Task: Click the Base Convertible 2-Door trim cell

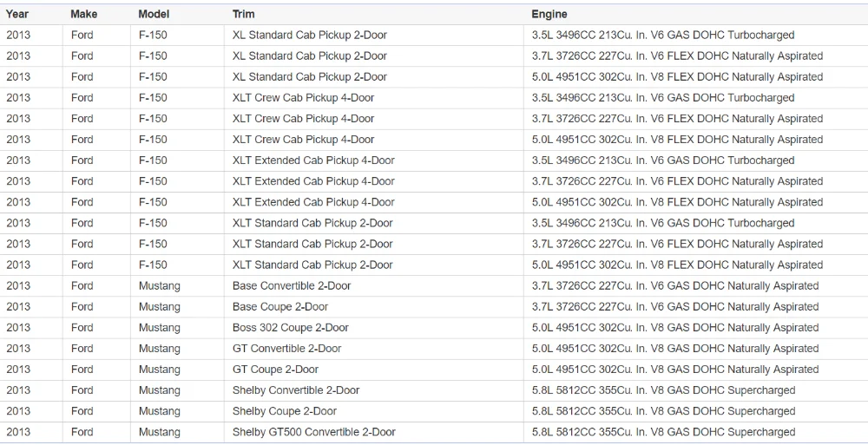Action: pos(292,286)
